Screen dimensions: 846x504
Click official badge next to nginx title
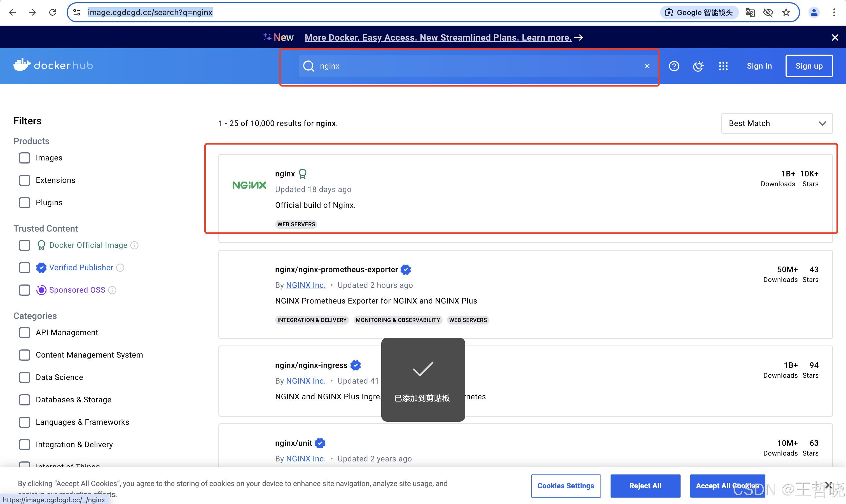pos(302,174)
